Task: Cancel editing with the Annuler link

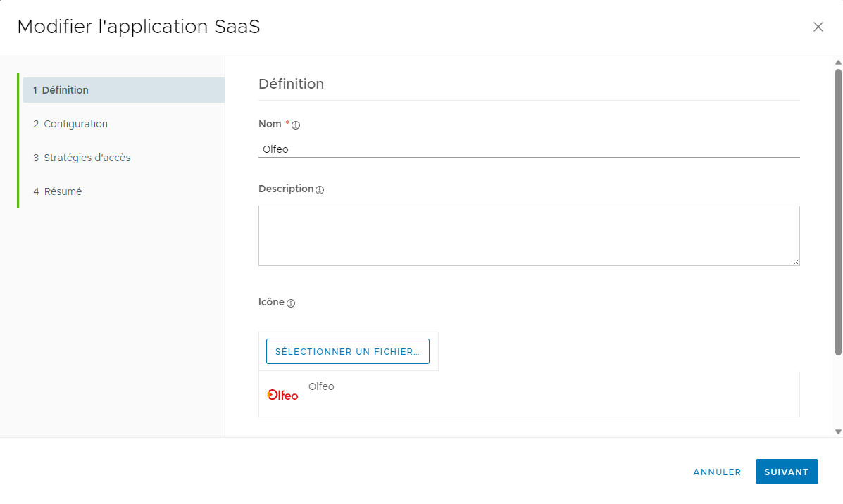Action: [717, 472]
